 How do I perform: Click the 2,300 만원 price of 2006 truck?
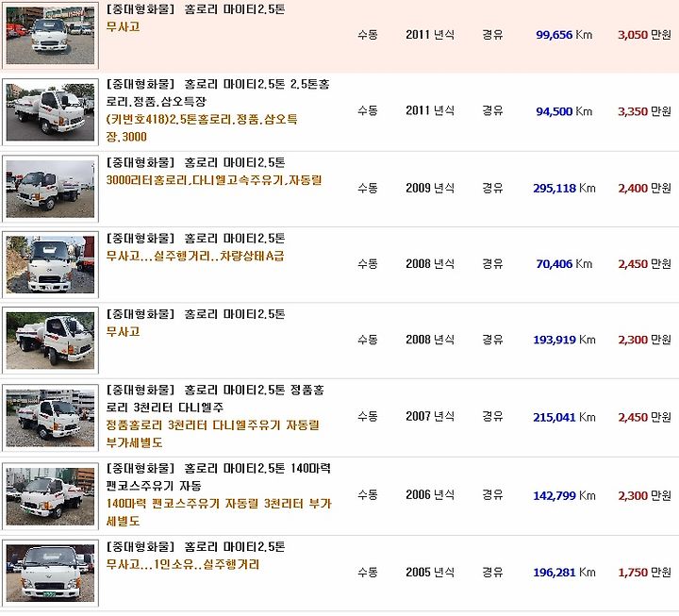pyautogui.click(x=644, y=495)
